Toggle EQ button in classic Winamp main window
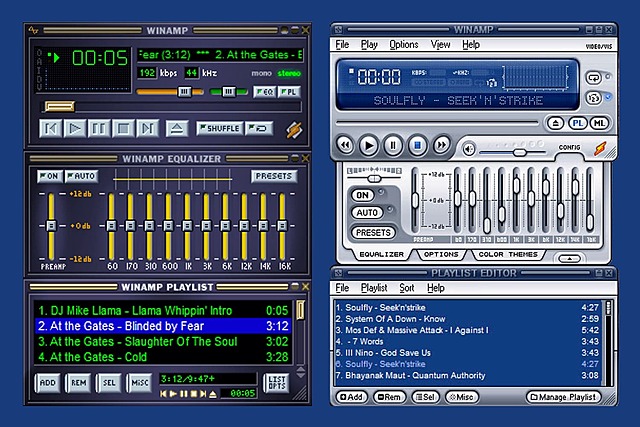640x427 pixels. pyautogui.click(x=264, y=92)
